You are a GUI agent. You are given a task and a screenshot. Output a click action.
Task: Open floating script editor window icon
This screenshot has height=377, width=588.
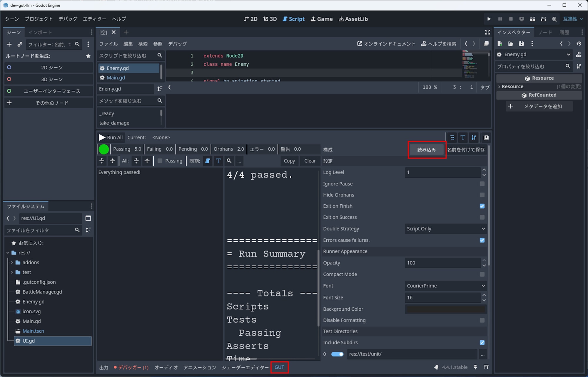[x=486, y=44]
